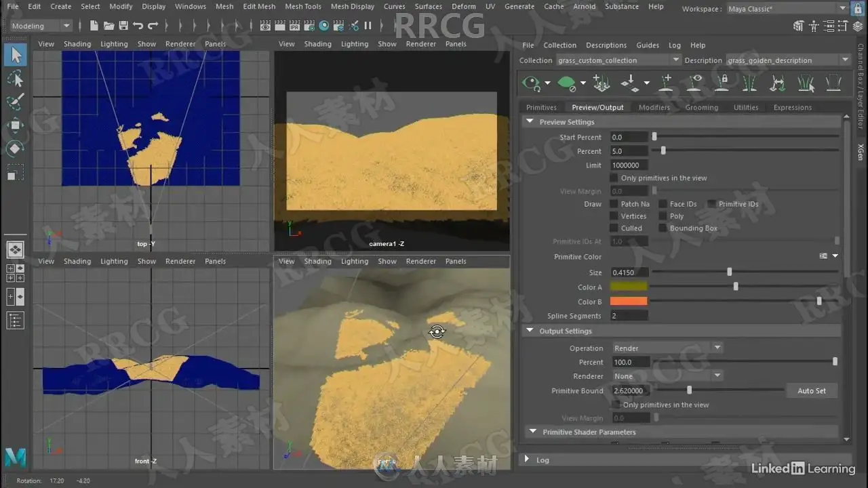Activate the Paint Selection tool
This screenshot has height=488, width=868.
[x=15, y=102]
